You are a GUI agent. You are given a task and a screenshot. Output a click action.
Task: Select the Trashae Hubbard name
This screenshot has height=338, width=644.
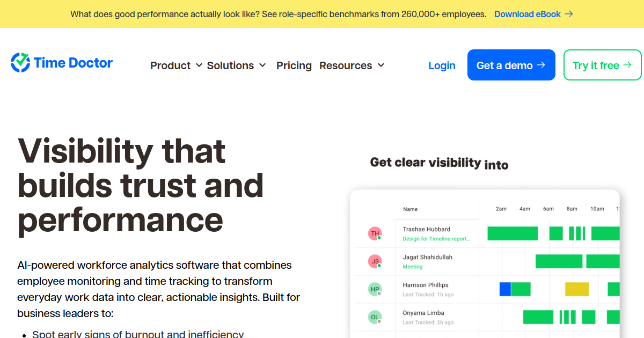(427, 229)
